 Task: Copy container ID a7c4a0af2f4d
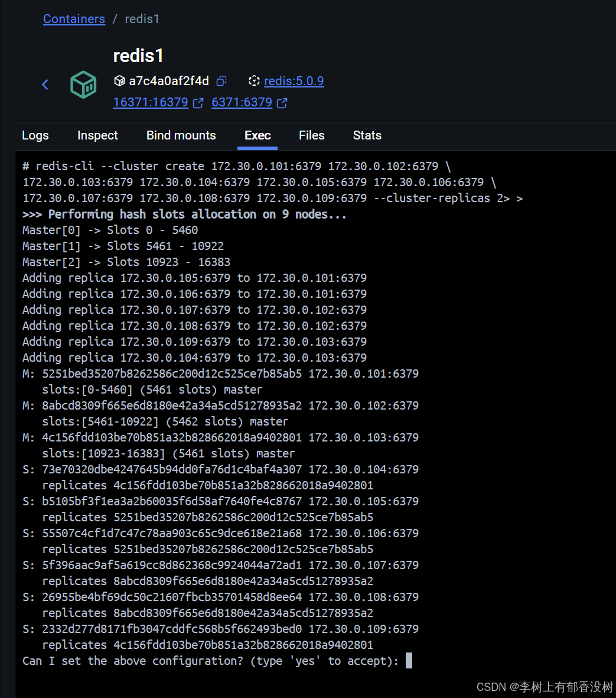[x=221, y=81]
